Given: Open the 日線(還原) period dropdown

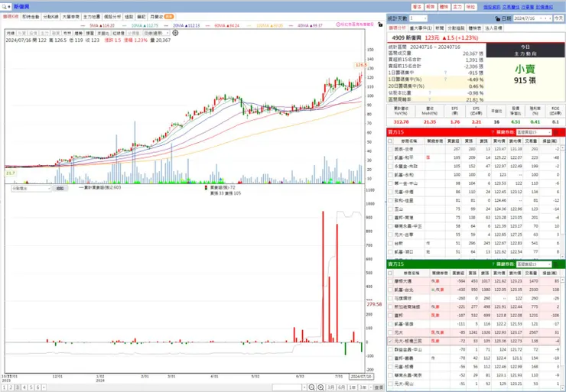Looking at the screenshot, I should pyautogui.click(x=156, y=33).
